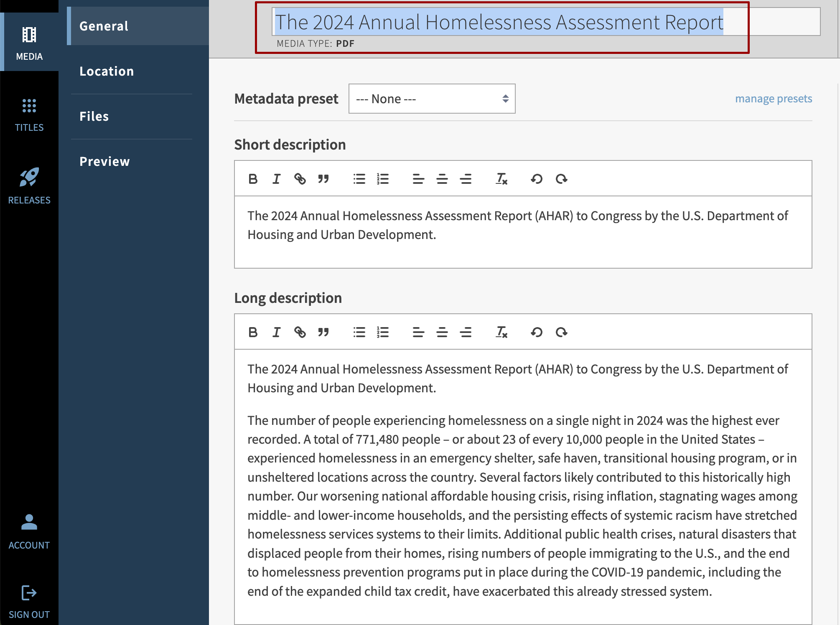Clear formatting in the short description editor
This screenshot has height=625, width=840.
(x=501, y=179)
